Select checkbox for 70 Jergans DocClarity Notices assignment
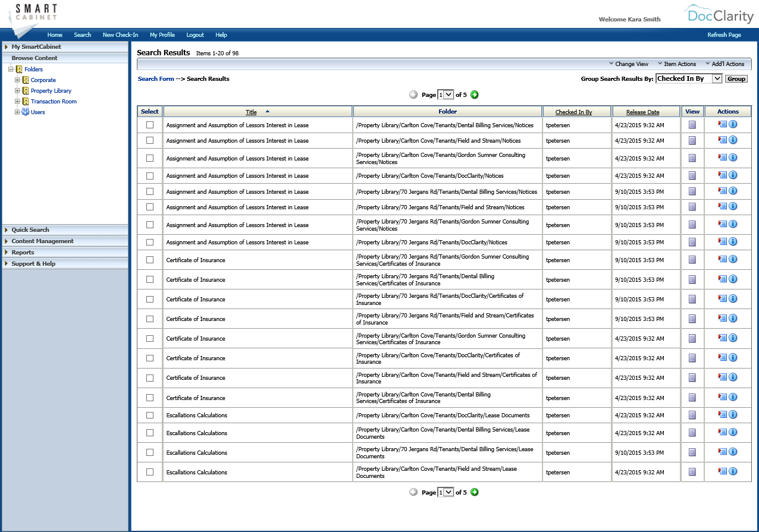The width and height of the screenshot is (759, 532). (150, 242)
